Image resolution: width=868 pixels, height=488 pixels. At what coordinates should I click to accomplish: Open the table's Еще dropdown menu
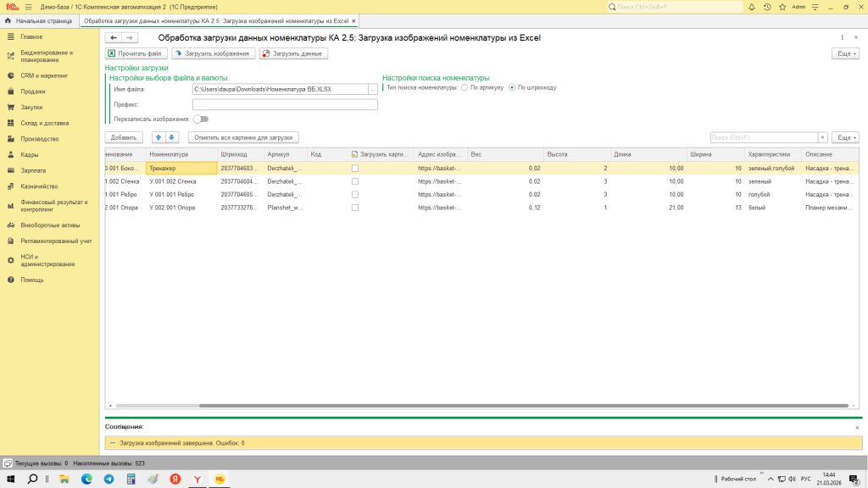tap(846, 137)
